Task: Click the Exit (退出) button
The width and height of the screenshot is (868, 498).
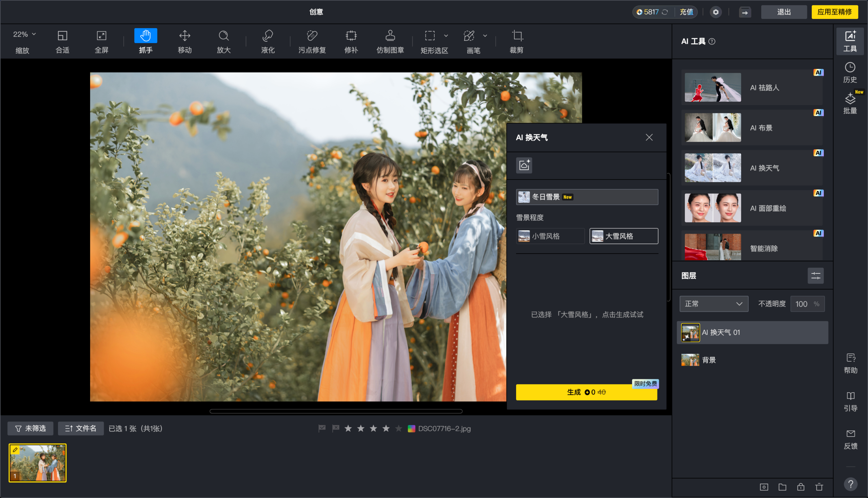Action: point(784,12)
